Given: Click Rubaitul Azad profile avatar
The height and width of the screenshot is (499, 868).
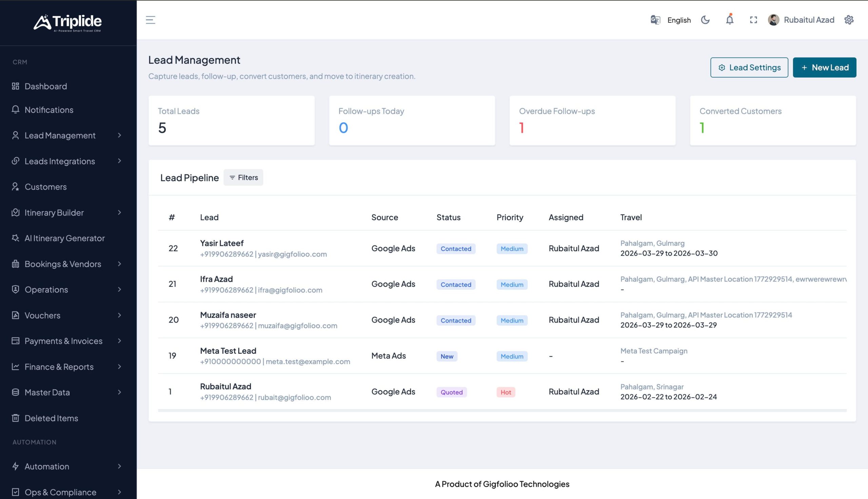Looking at the screenshot, I should pos(773,20).
